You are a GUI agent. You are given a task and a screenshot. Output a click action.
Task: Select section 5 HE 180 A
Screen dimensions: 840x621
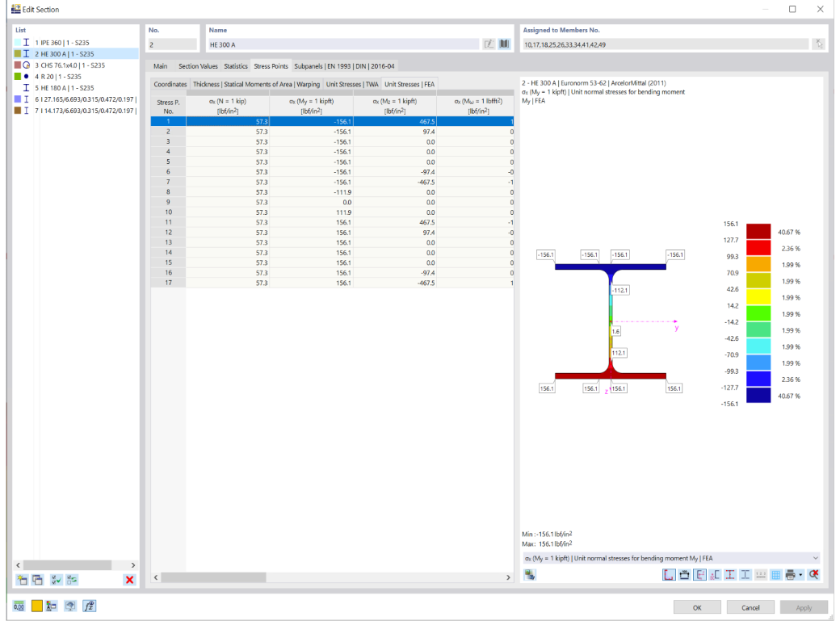76,88
